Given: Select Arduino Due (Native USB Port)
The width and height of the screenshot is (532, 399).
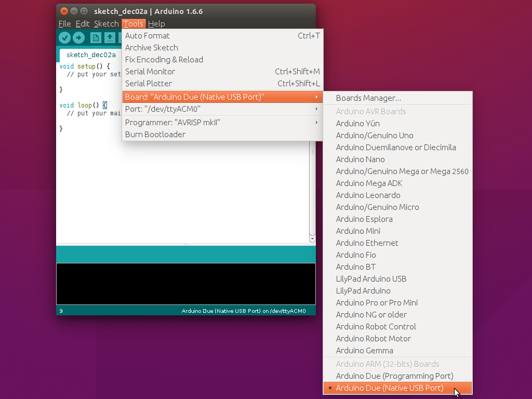Looking at the screenshot, I should click(x=397, y=388).
